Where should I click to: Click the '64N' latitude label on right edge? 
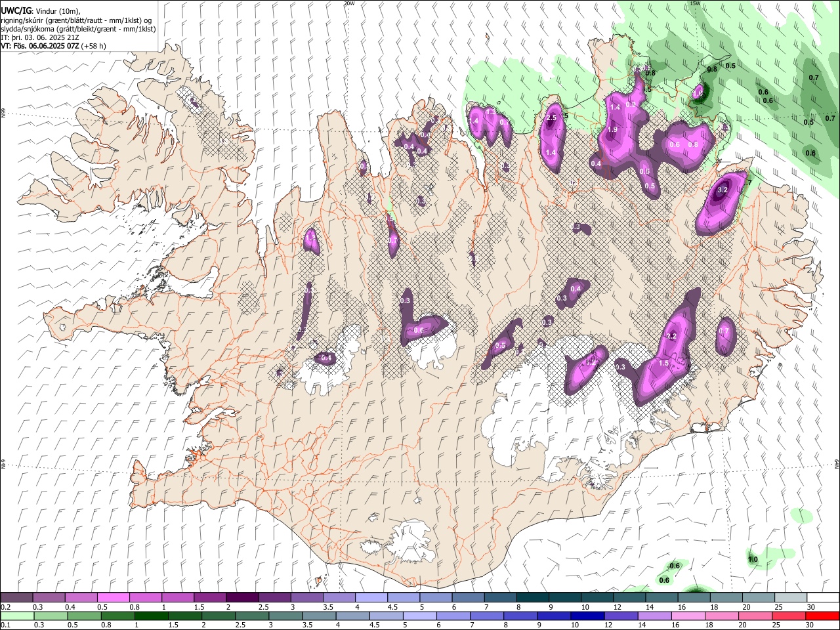coord(837,463)
